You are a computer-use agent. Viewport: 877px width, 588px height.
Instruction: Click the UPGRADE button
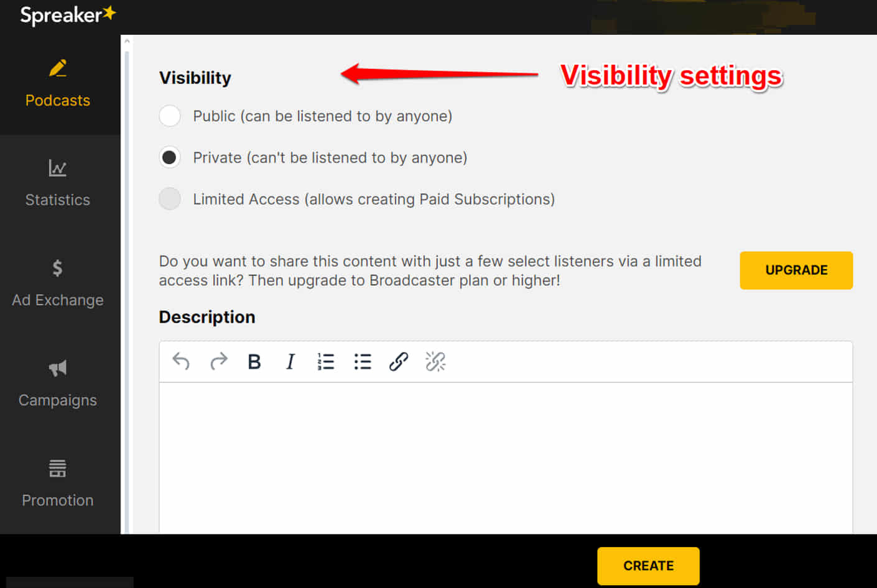796,270
